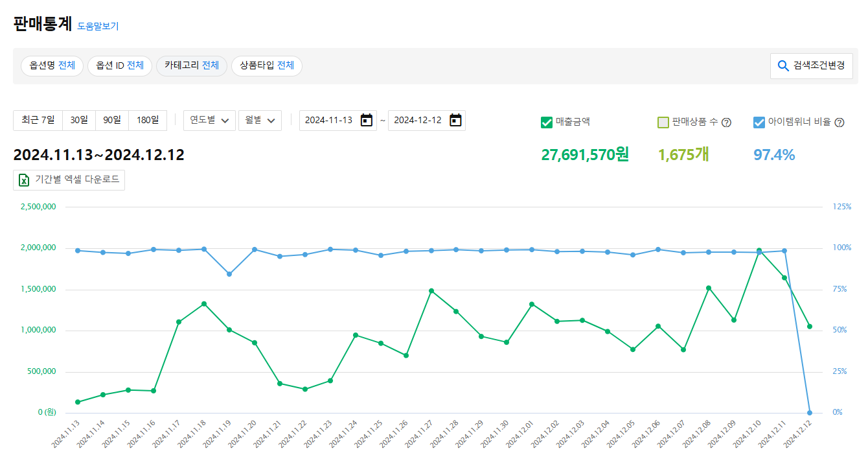This screenshot has height=466, width=868.
Task: Click the end date calendar icon
Action: pyautogui.click(x=455, y=121)
